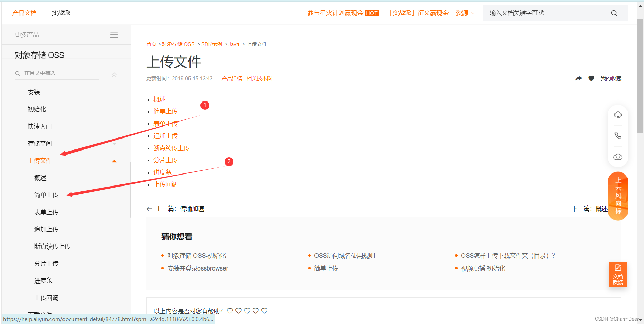Open 参与星火计划赢现金 promotion link
Screen dimensions: 644x324
pyautogui.click(x=343, y=13)
